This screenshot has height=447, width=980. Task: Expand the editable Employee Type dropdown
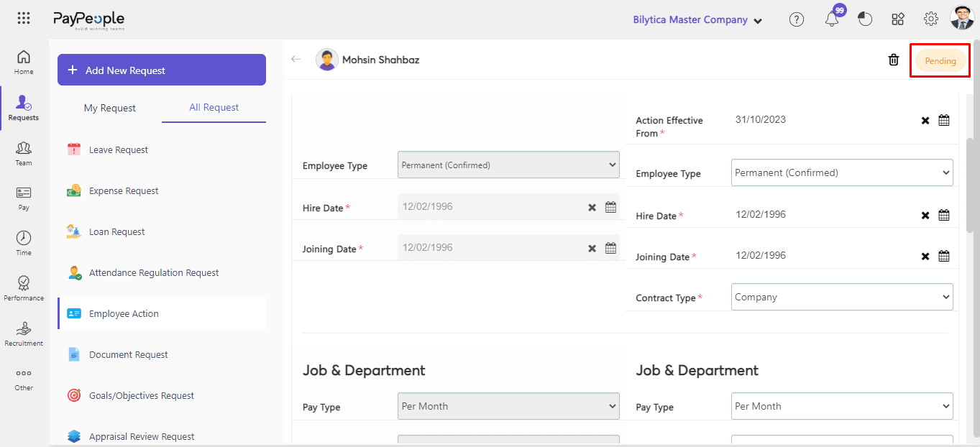(841, 173)
